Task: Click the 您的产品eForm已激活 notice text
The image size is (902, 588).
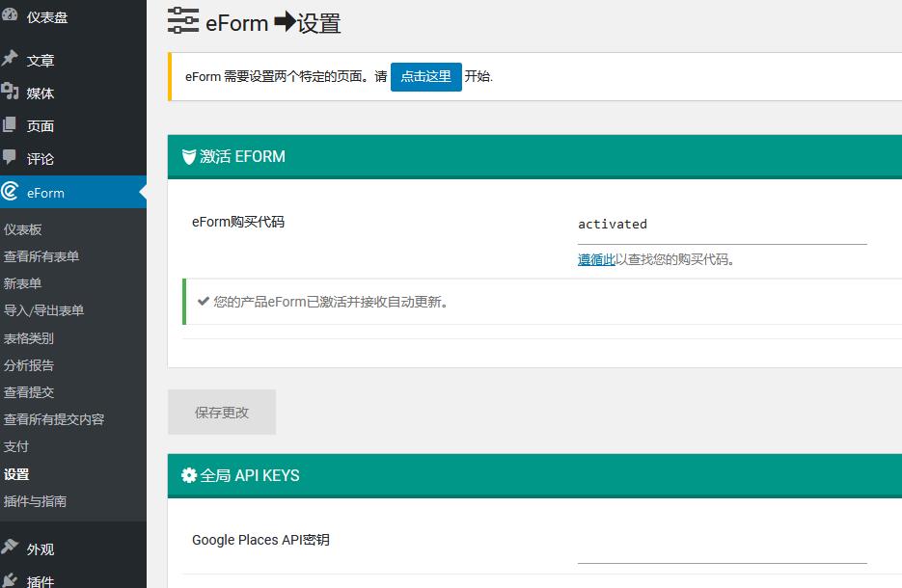Action: (x=331, y=302)
